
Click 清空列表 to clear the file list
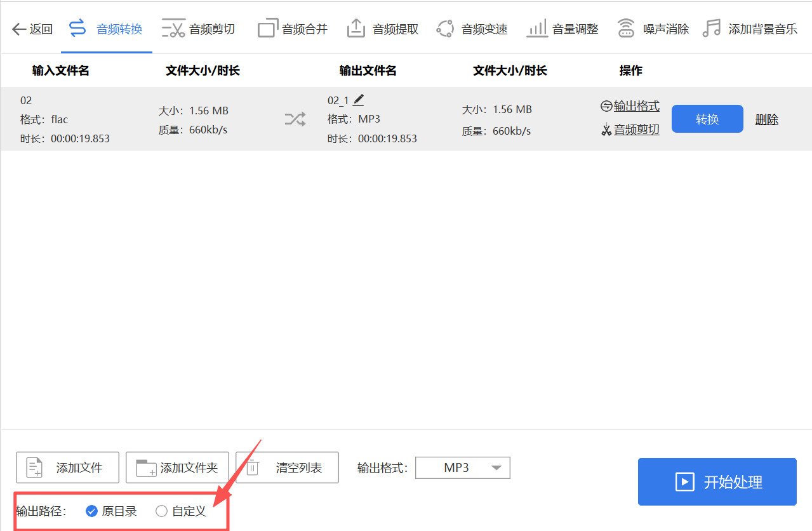tap(287, 467)
